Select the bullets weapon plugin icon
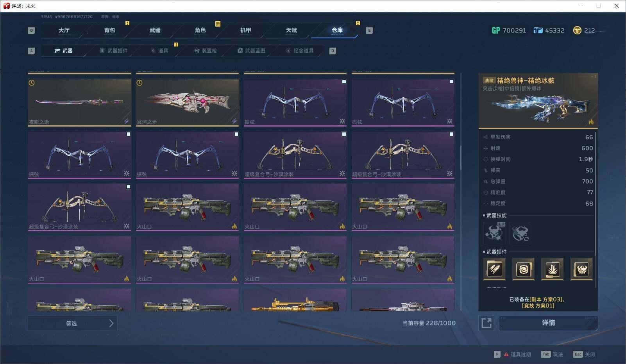Screen dimensions: 626x364 point(494,269)
